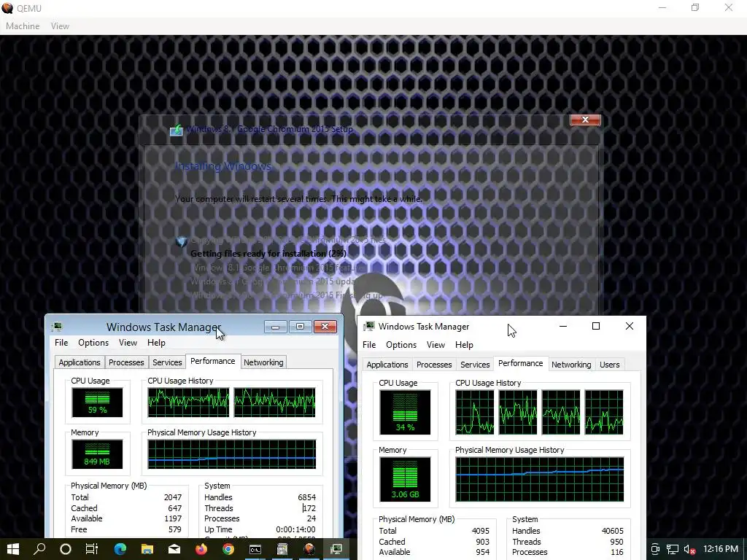Click the Handles value 40605
The image size is (747, 560).
[612, 531]
